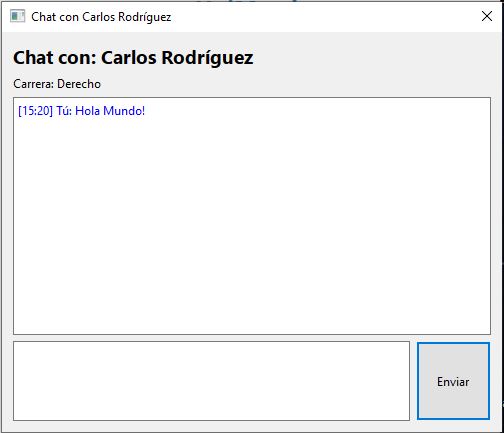Click the 'Carrera: Derecho' label
This screenshot has width=504, height=433.
57,84
